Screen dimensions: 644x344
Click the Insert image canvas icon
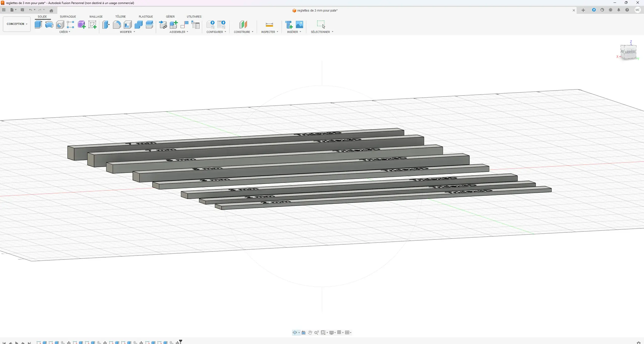pos(299,25)
